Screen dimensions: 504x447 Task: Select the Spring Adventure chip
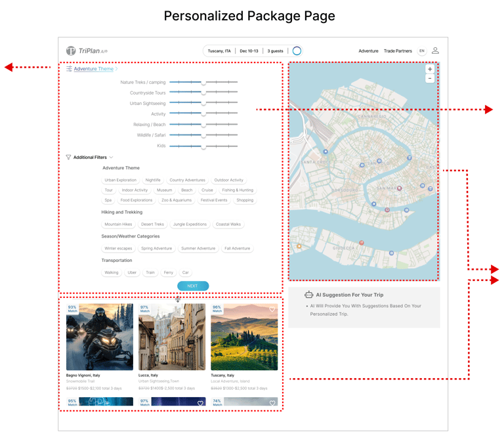coord(157,248)
